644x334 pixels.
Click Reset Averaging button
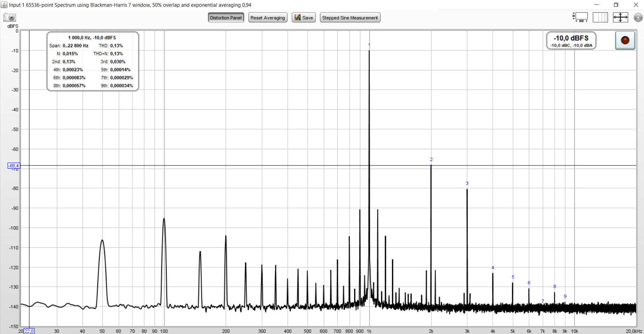pyautogui.click(x=268, y=18)
